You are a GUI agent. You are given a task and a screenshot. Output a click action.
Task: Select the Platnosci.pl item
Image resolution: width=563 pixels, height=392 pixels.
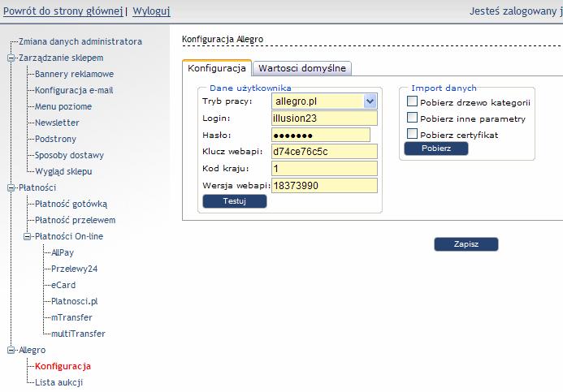coord(74,301)
